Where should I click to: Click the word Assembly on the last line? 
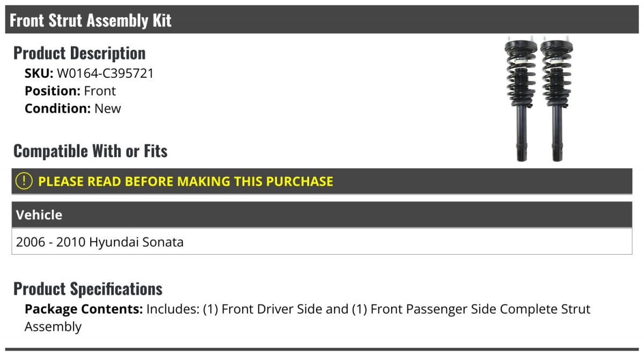click(x=53, y=327)
